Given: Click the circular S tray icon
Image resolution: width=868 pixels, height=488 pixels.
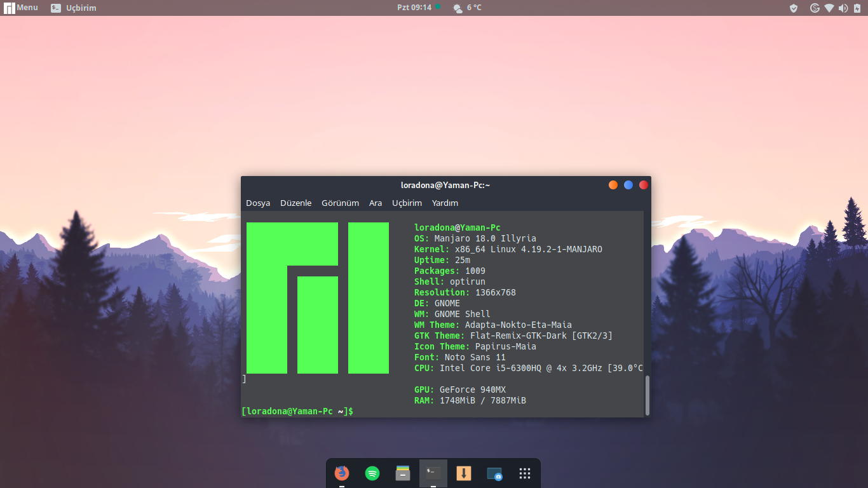Looking at the screenshot, I should (x=815, y=8).
